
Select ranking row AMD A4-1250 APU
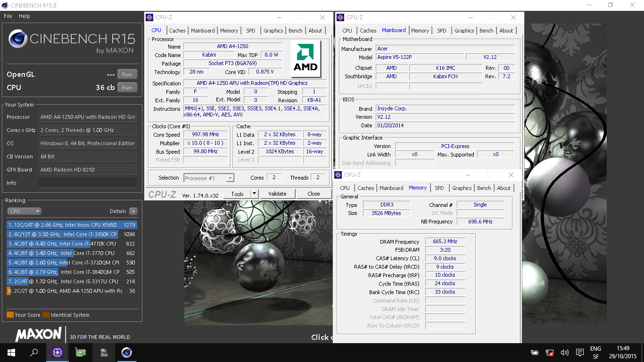tap(72, 291)
